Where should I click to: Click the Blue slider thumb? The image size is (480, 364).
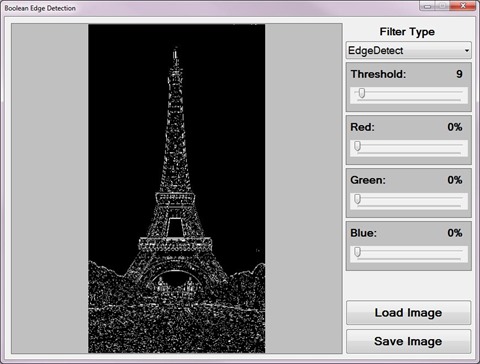click(x=357, y=252)
